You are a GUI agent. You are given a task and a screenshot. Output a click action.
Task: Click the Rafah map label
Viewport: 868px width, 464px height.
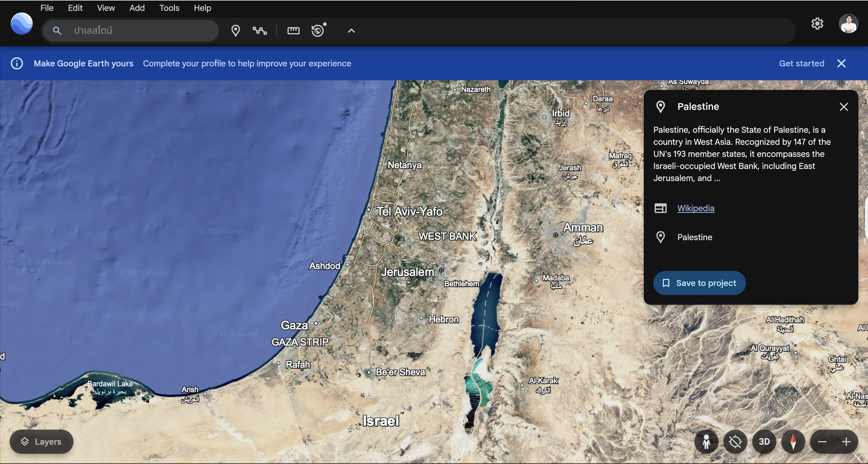click(x=297, y=364)
